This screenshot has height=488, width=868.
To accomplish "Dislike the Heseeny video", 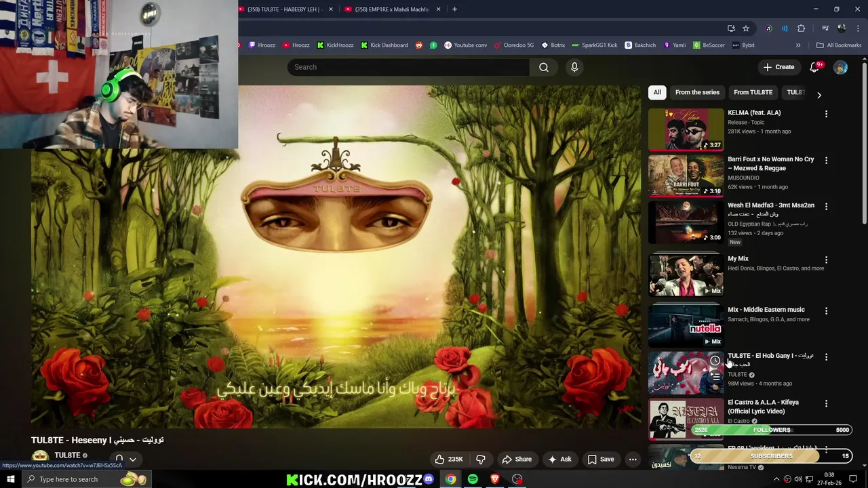I will [481, 459].
